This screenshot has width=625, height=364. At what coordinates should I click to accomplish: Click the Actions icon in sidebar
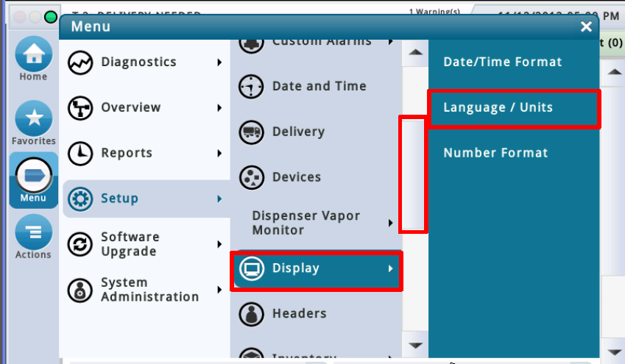tap(33, 232)
